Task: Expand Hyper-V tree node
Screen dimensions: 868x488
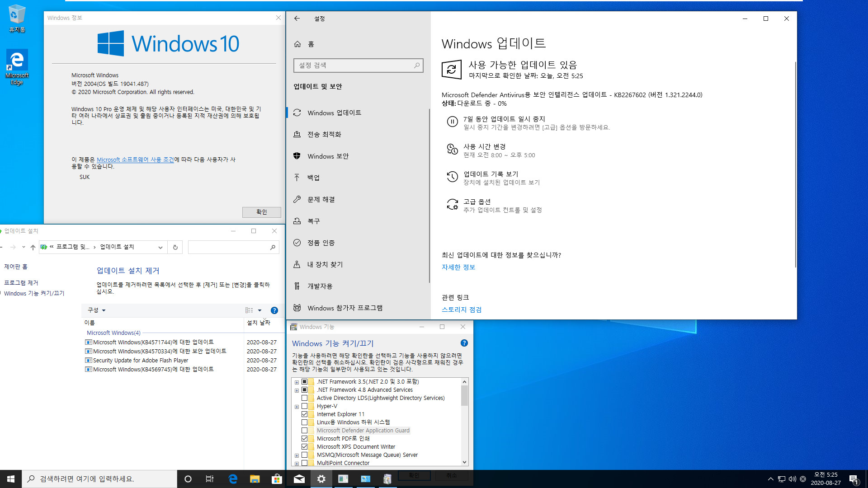Action: coord(297,407)
